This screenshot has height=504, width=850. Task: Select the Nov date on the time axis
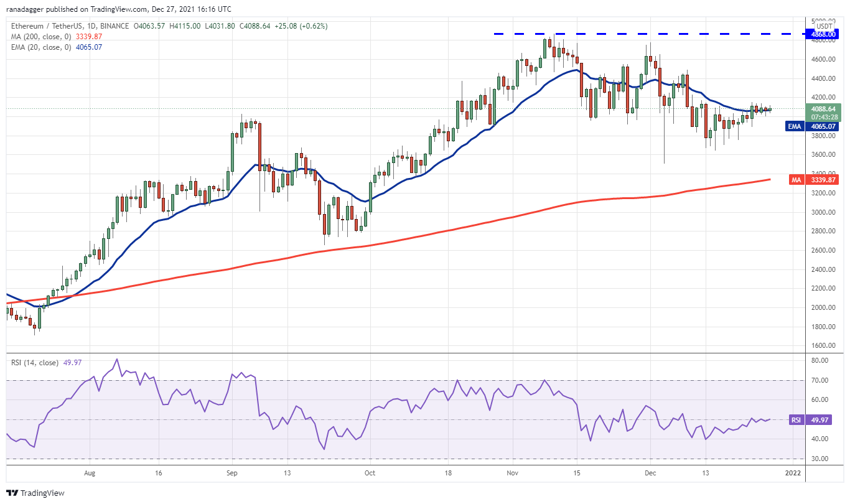point(513,472)
